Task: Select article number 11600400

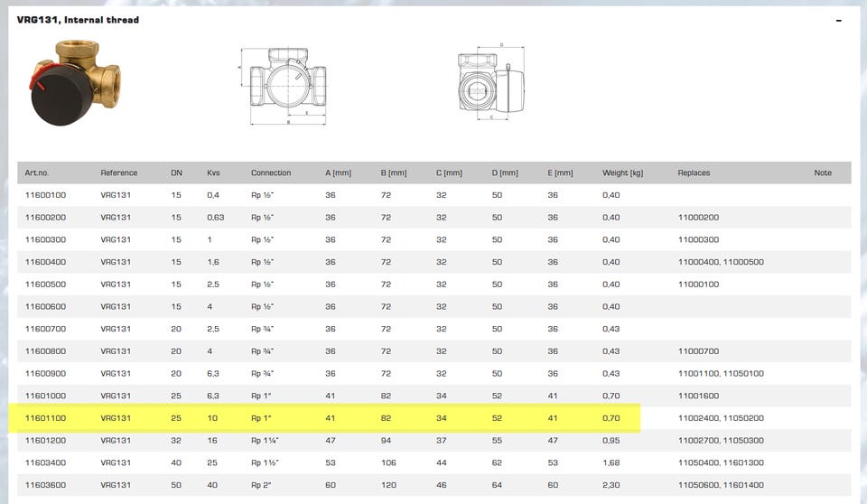Action: tap(45, 262)
